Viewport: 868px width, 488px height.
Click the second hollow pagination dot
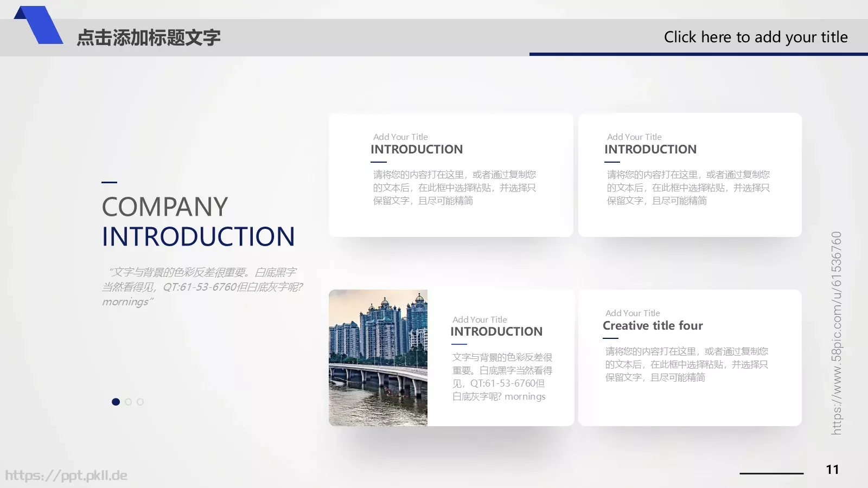[x=128, y=402]
